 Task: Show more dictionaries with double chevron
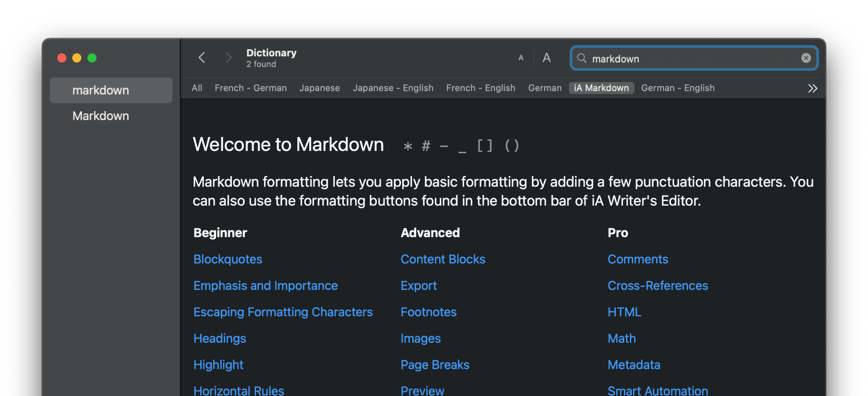pos(812,88)
